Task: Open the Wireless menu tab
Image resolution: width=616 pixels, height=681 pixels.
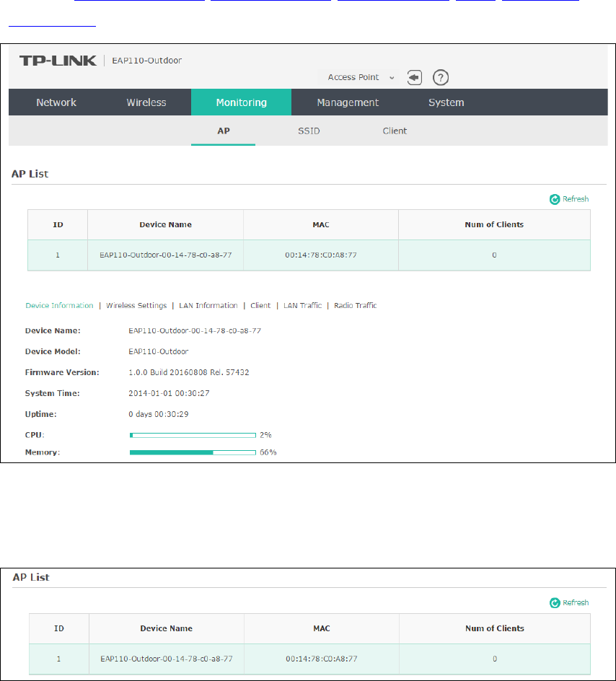Action: click(x=146, y=102)
